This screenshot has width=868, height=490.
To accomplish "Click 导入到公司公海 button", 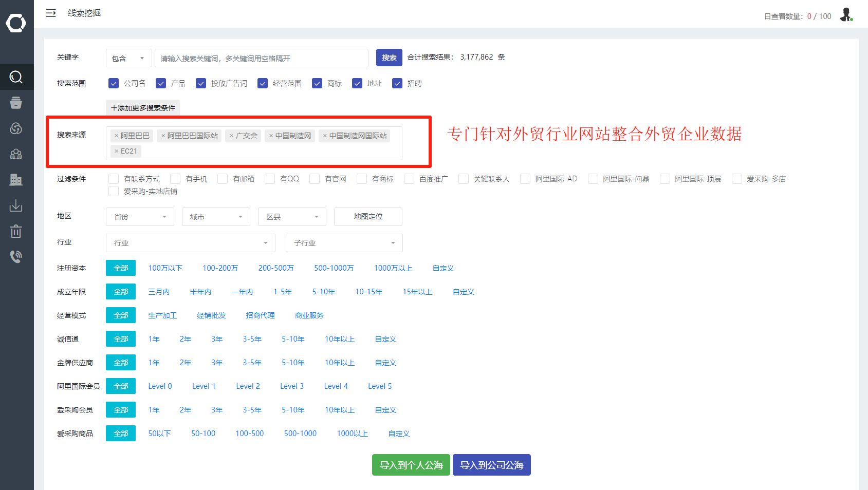I will point(492,465).
